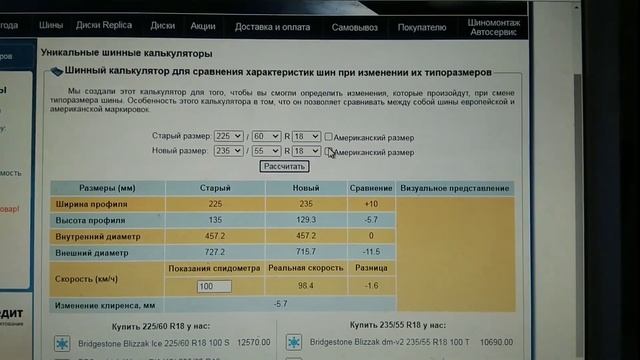Click snowflake icon next to Blizzak Ice
The height and width of the screenshot is (360, 640).
(62, 343)
